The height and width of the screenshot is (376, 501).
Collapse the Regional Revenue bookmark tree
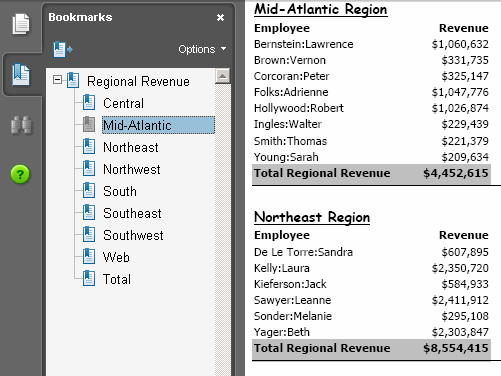(x=57, y=80)
